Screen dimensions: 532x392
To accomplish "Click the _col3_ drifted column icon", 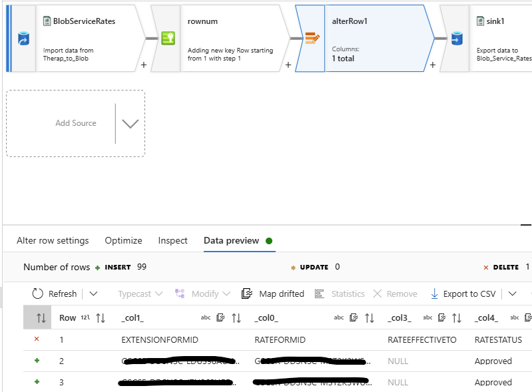I will click(441, 317).
